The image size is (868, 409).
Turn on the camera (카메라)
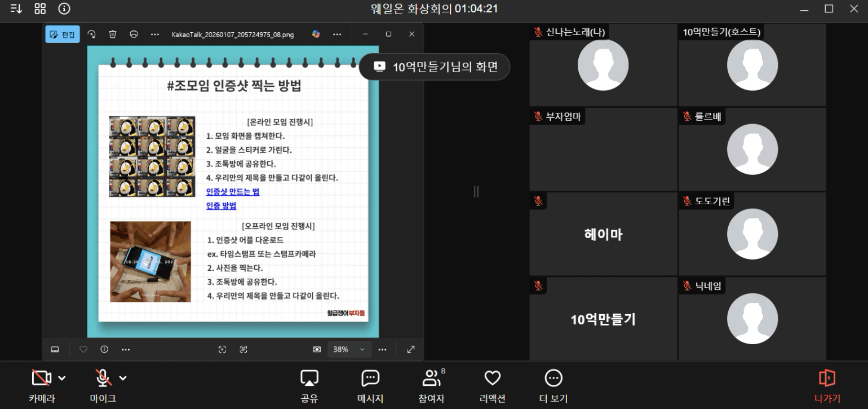click(x=41, y=378)
